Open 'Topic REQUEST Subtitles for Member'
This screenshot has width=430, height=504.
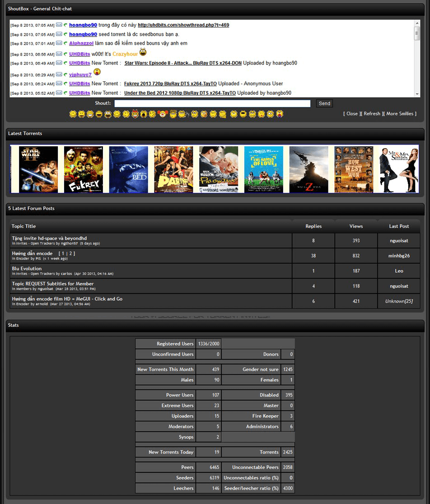pos(53,284)
